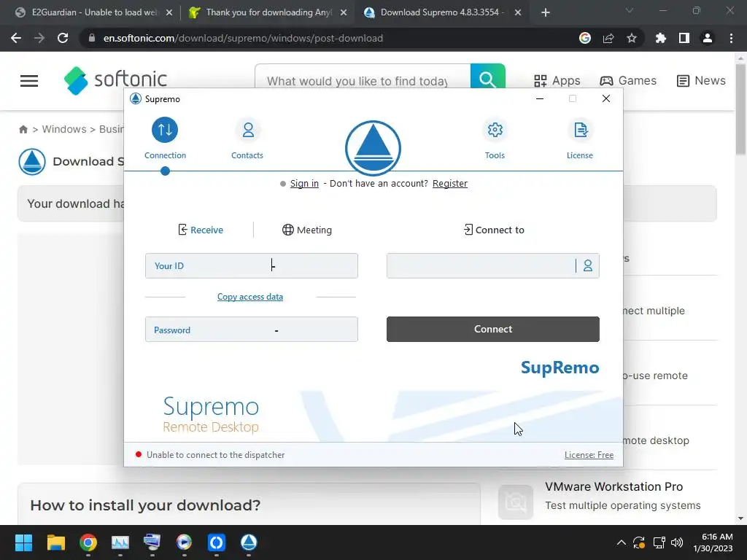Viewport: 747px width, 560px height.
Task: Bookmark this page with star icon
Action: click(632, 38)
